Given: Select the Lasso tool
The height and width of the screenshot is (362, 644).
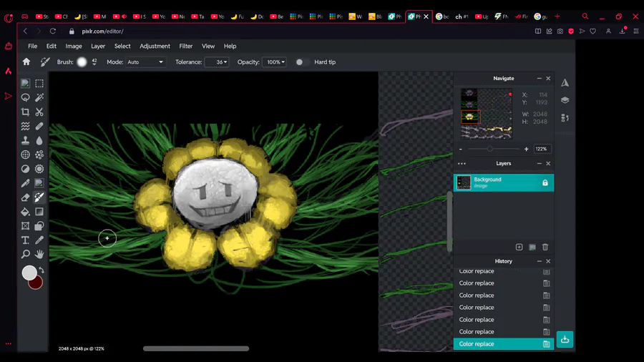Looking at the screenshot, I should tap(25, 97).
